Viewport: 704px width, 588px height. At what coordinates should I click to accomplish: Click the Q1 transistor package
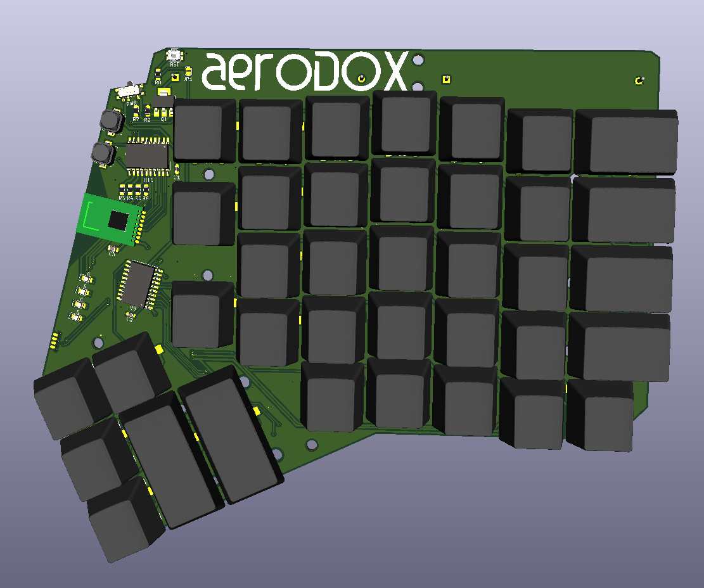[163, 103]
